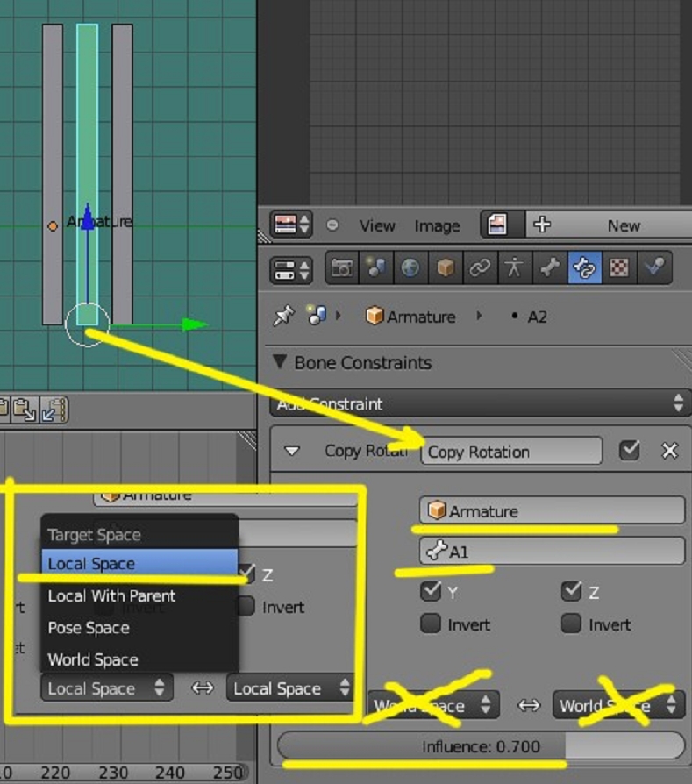Collapse the Bone Constraints panel

pyautogui.click(x=280, y=362)
